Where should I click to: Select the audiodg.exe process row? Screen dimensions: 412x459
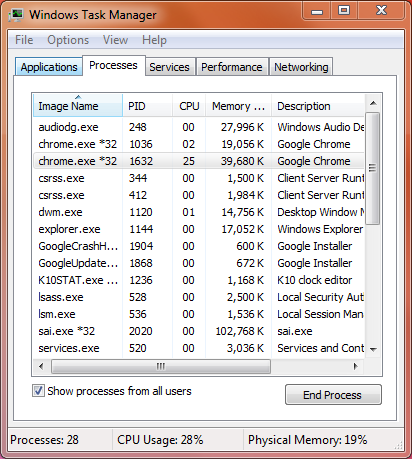point(199,127)
